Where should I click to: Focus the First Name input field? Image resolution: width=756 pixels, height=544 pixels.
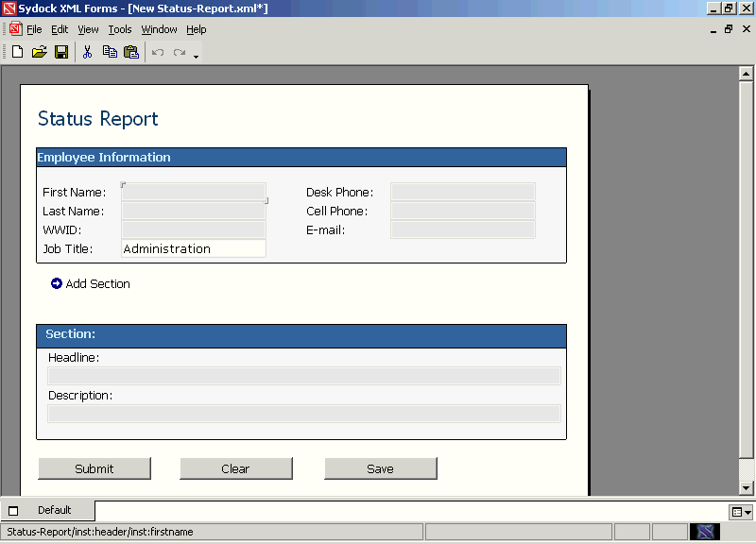[194, 192]
